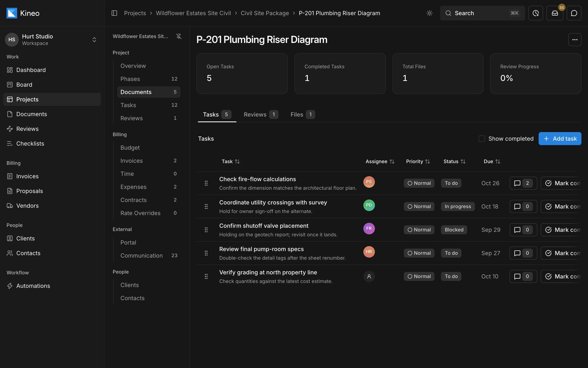588x368 pixels.
Task: Open Dashboard in the sidebar
Action: tap(52, 70)
